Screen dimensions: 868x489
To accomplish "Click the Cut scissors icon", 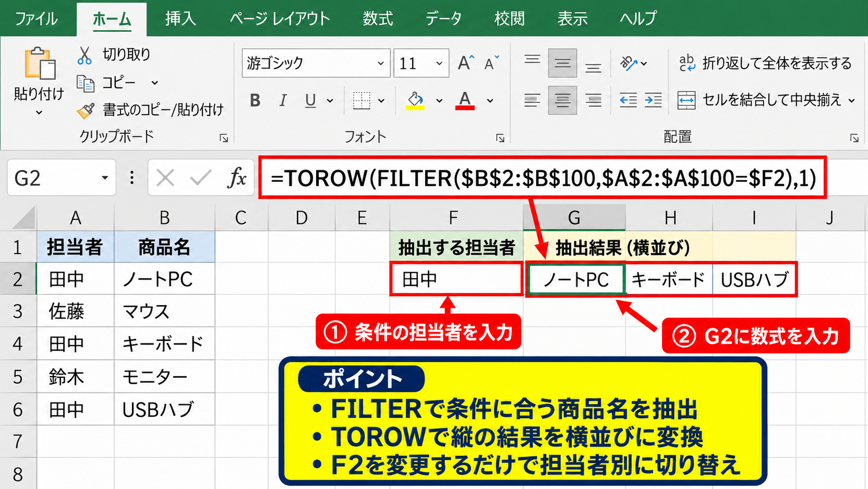I will pos(85,55).
